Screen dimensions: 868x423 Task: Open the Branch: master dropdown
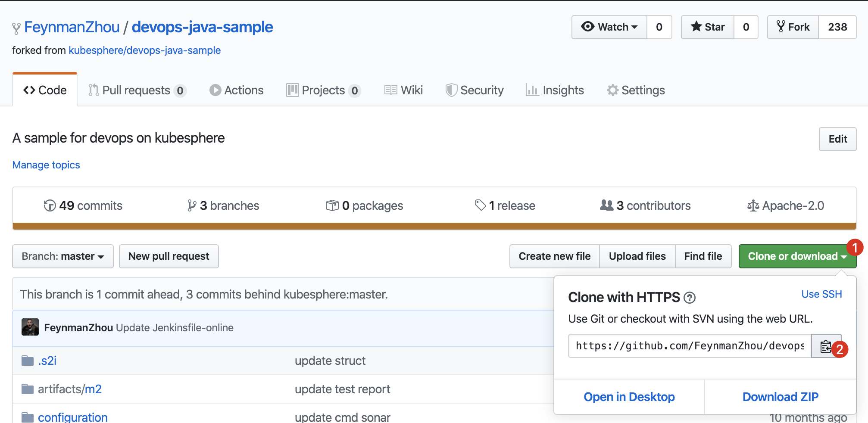click(63, 256)
